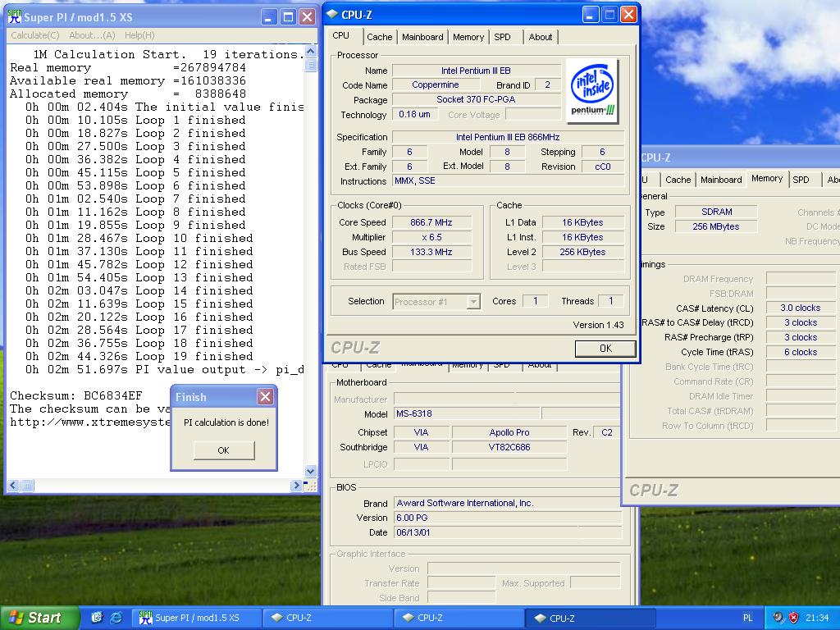Click the Checksum: BC6834EF line

pos(76,396)
